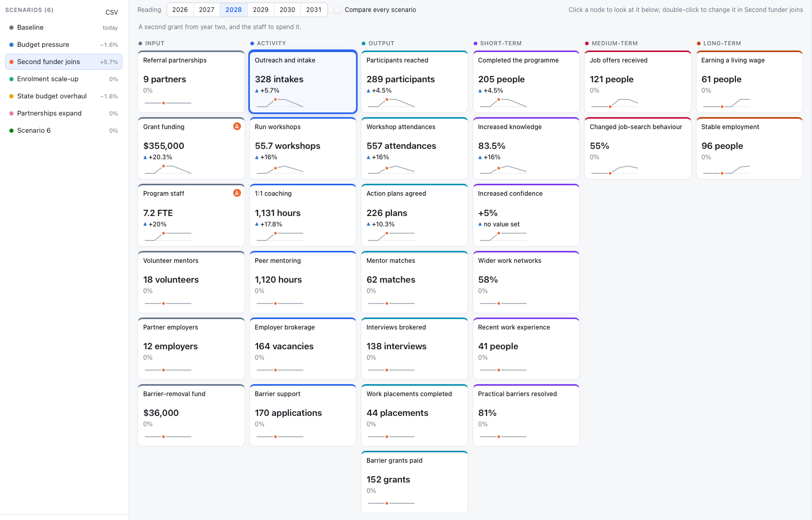Choose the 2031 reading year

[314, 10]
